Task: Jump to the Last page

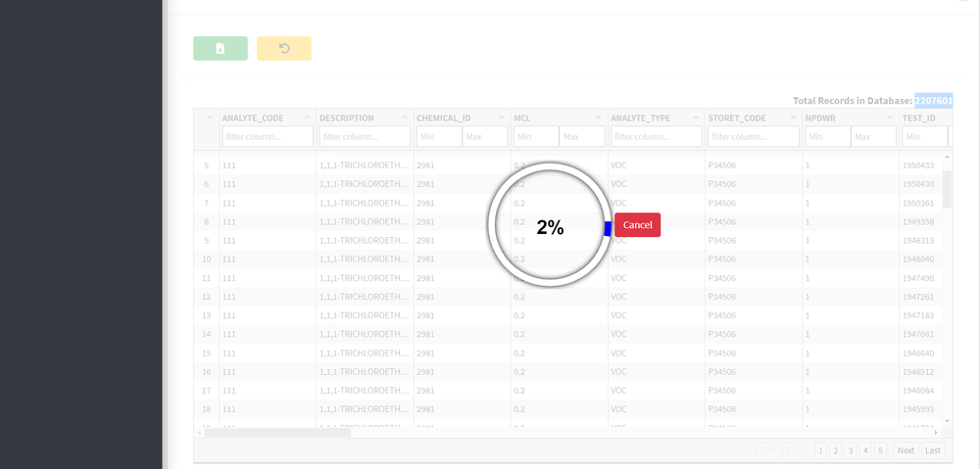Action: [933, 450]
